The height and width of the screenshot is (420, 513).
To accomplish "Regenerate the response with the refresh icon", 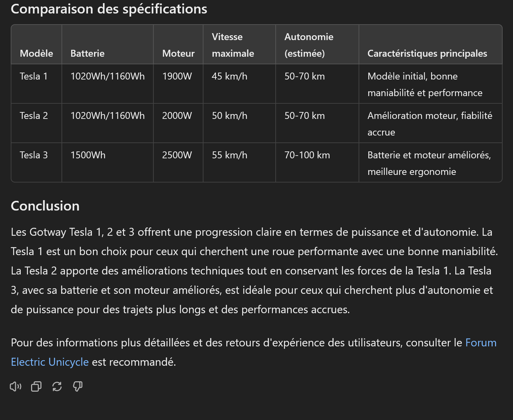I will click(57, 386).
